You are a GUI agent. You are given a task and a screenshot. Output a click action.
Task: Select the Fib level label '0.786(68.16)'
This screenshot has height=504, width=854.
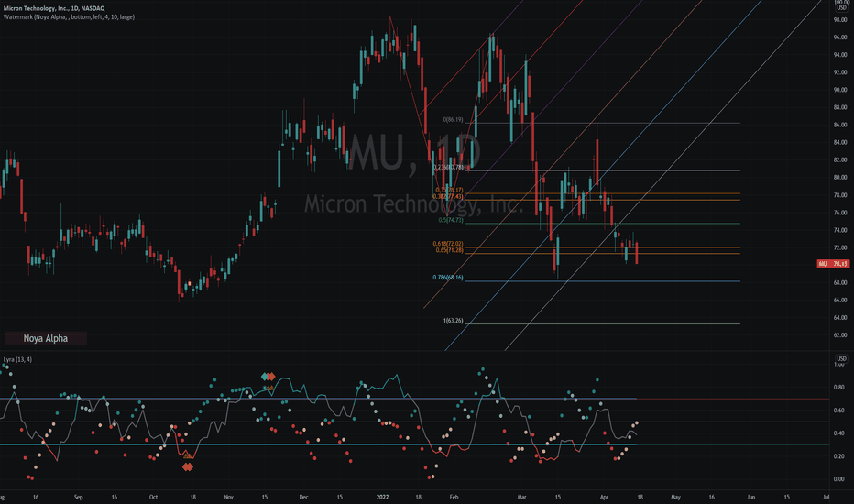point(448,278)
